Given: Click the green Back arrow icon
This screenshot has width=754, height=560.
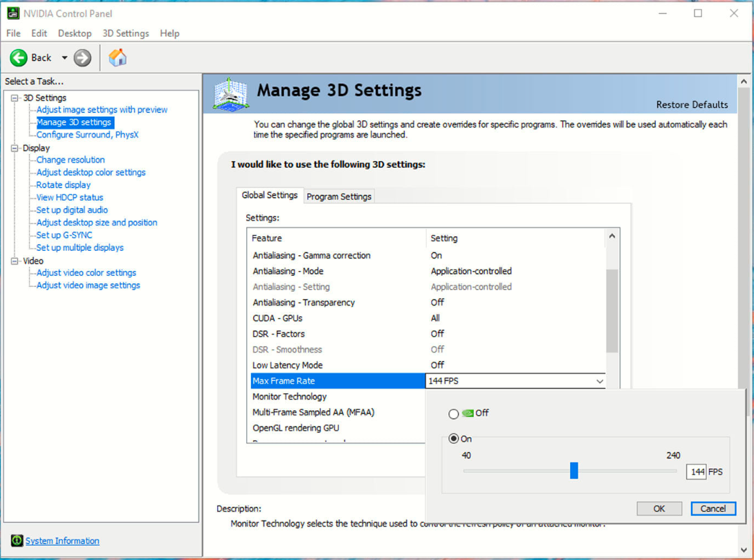Looking at the screenshot, I should tap(19, 58).
